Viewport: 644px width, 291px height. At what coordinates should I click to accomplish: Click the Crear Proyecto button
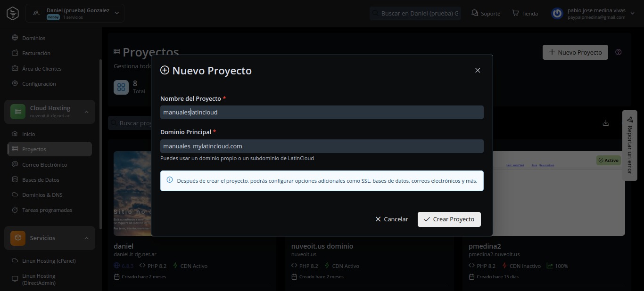pos(449,219)
